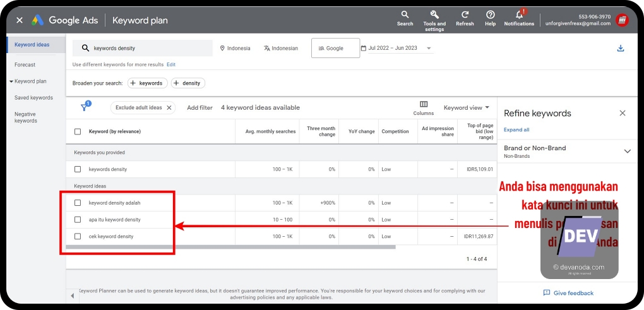Change the Indonesian language setting
Viewport: 644px width, 310px height.
tap(281, 48)
